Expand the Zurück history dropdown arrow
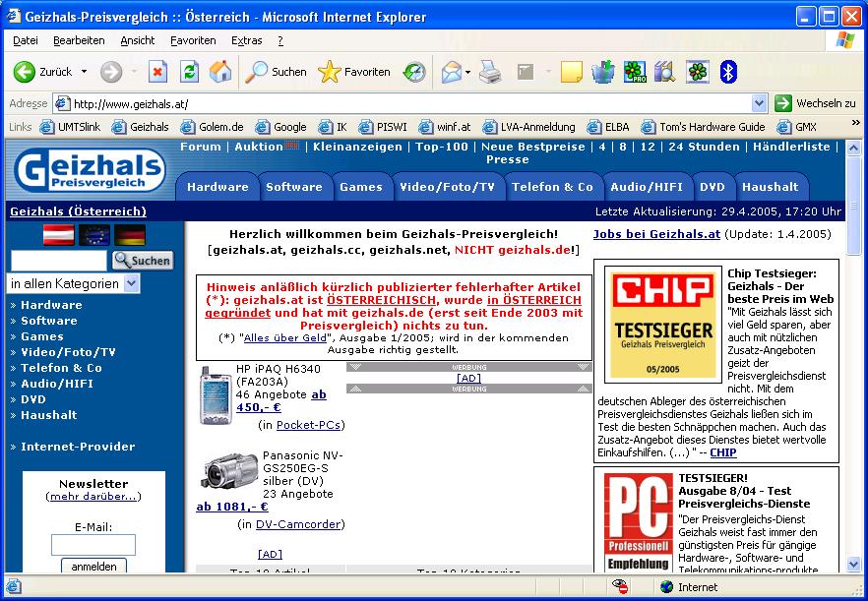Image resolution: width=868 pixels, height=601 pixels. (85, 72)
